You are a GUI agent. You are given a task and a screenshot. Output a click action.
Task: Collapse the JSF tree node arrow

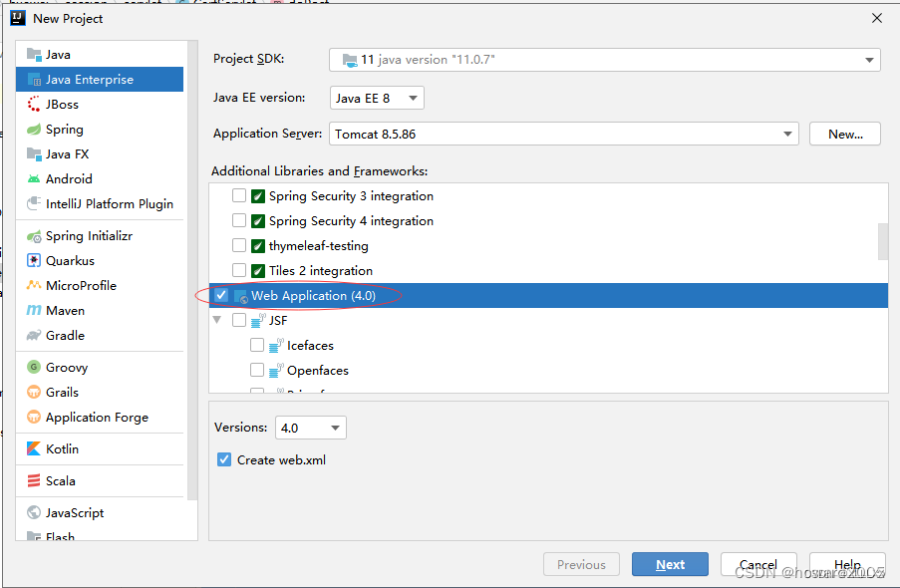(x=217, y=320)
